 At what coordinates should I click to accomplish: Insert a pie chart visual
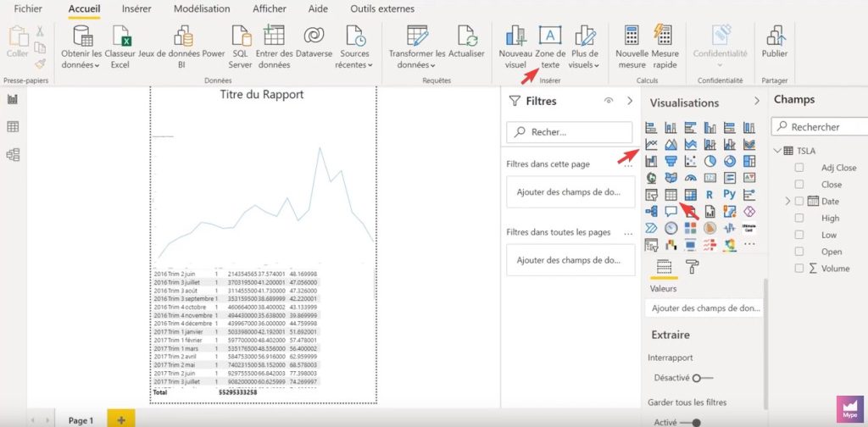[710, 161]
